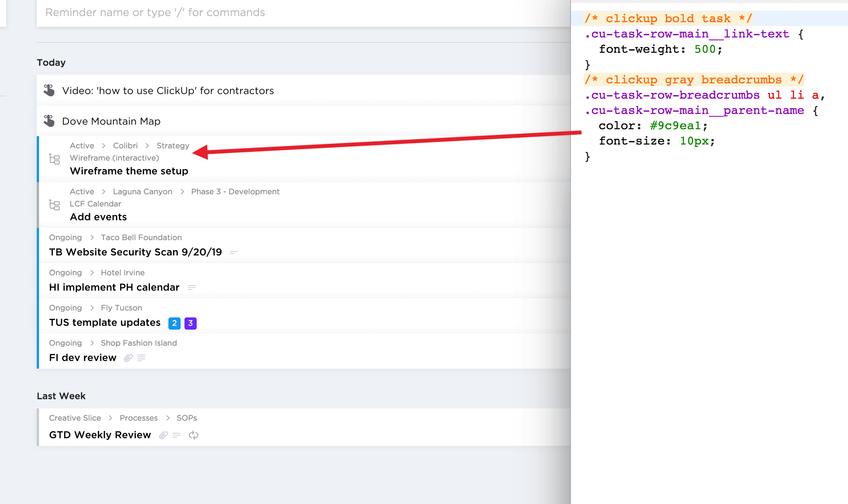Click the clickup bold task comment line
This screenshot has height=504, width=848.
[668, 18]
